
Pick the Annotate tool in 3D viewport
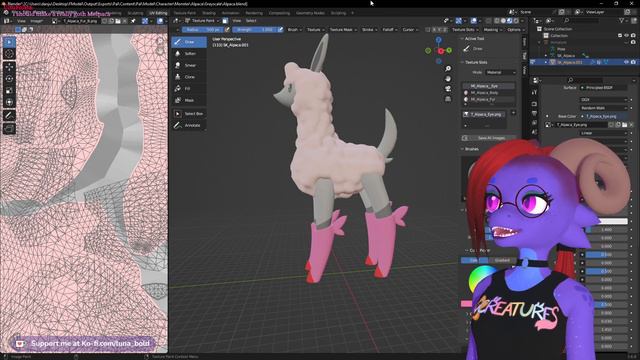pyautogui.click(x=189, y=125)
